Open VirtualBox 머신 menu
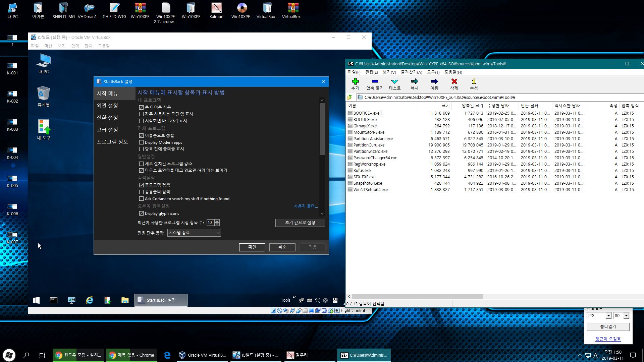 tap(48, 46)
